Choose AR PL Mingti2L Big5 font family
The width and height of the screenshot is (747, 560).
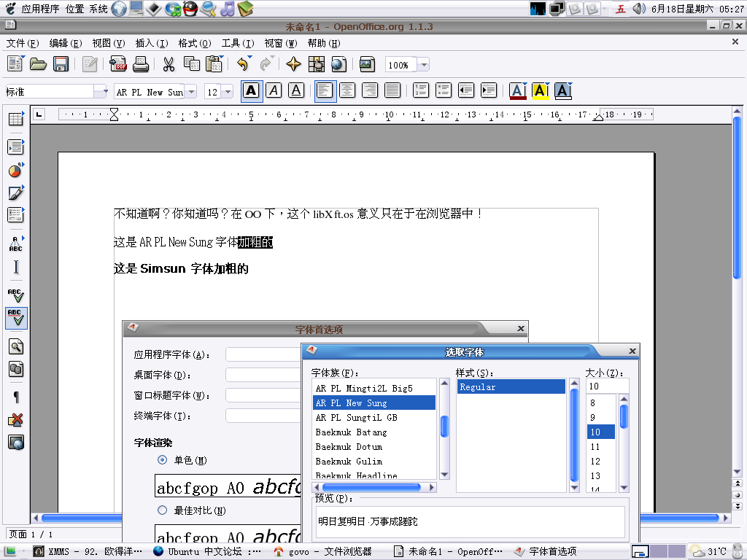(374, 388)
